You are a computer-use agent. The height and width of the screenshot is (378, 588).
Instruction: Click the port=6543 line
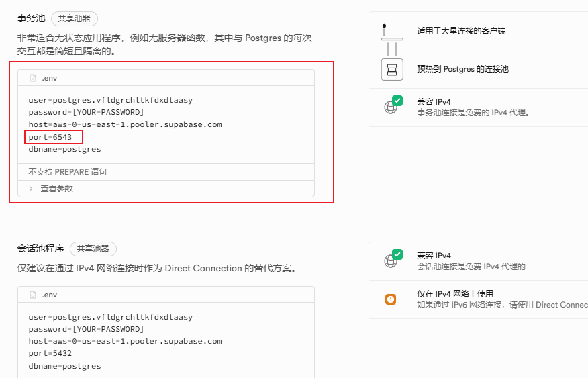[50, 137]
